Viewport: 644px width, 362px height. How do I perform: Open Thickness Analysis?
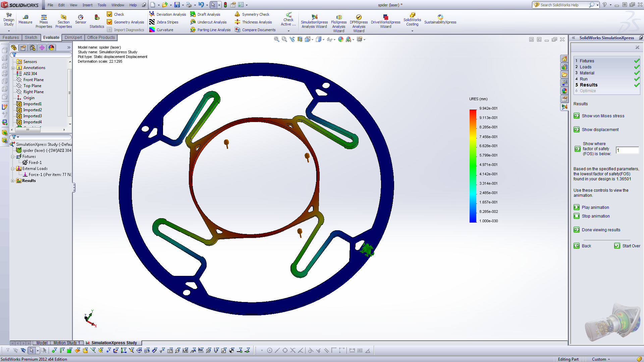click(x=253, y=22)
